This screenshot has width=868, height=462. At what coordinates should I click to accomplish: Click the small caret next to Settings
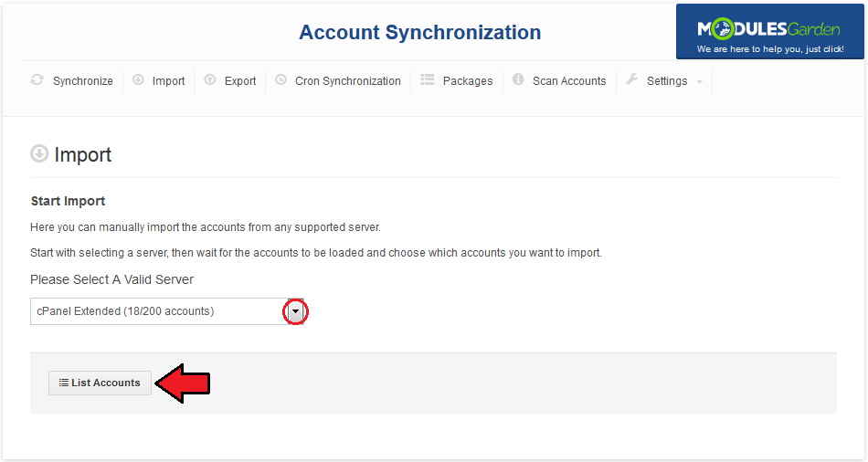700,82
